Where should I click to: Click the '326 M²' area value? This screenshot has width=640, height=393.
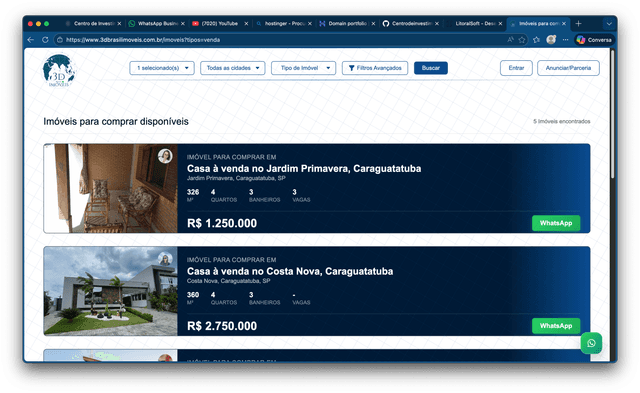pos(193,195)
